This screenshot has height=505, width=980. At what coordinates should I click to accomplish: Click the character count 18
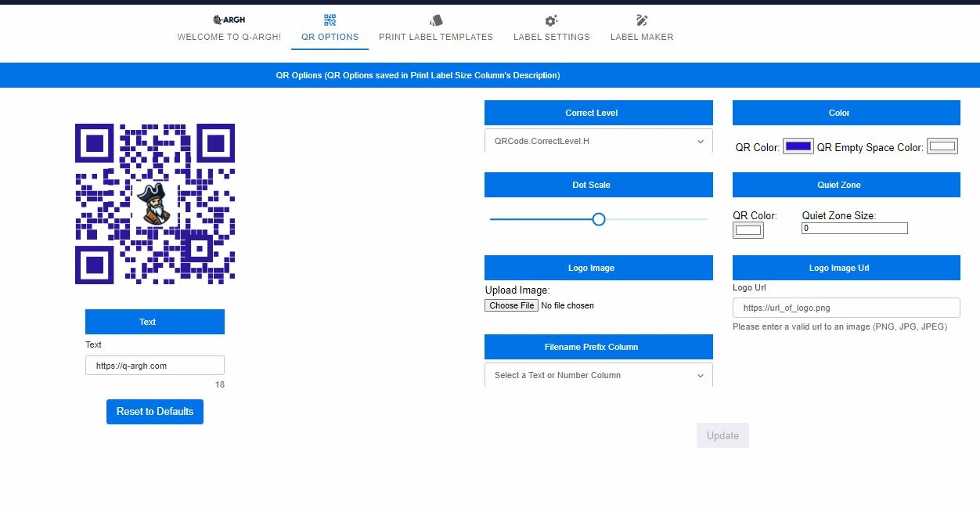[220, 384]
